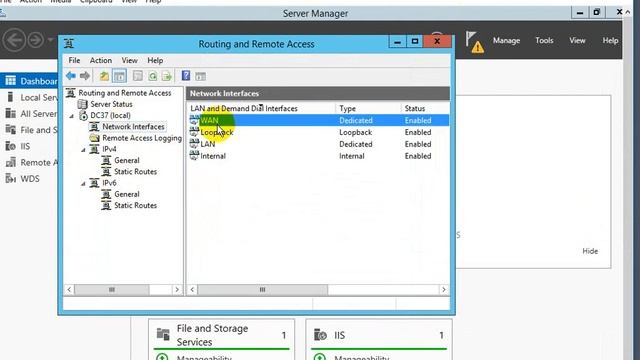This screenshot has height=360, width=640.
Task: Collapse the DC37 (local) tree node
Action: pos(72,116)
